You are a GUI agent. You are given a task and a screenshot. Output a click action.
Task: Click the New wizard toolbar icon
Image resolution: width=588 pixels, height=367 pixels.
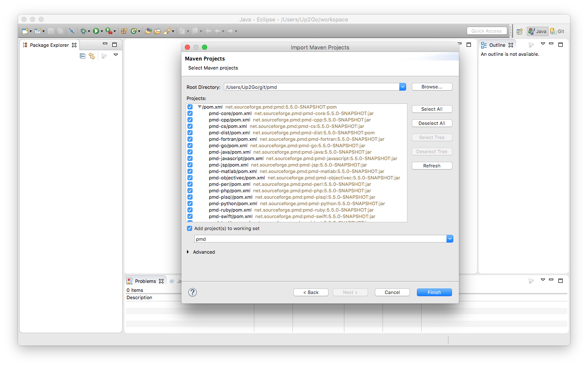click(x=25, y=31)
